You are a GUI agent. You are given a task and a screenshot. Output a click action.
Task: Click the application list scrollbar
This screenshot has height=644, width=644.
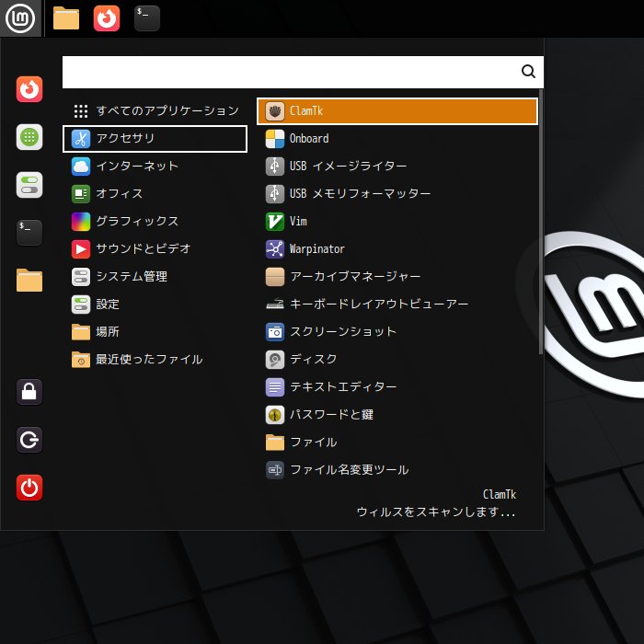tap(541, 222)
